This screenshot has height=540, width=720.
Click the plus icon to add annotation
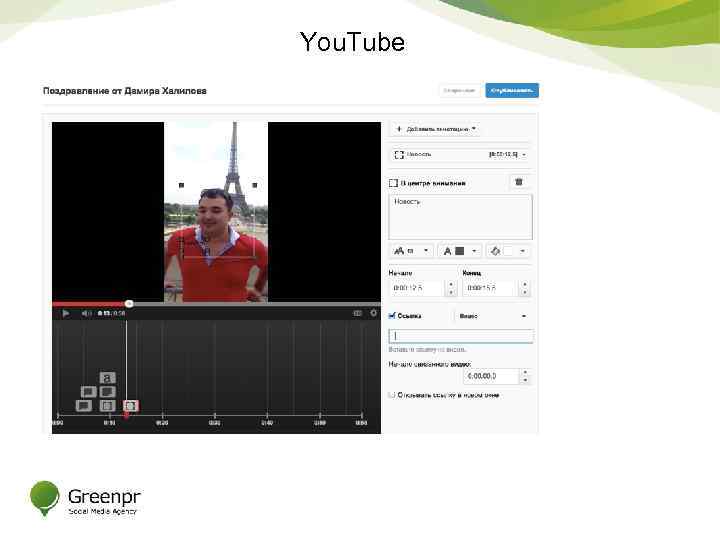click(399, 129)
